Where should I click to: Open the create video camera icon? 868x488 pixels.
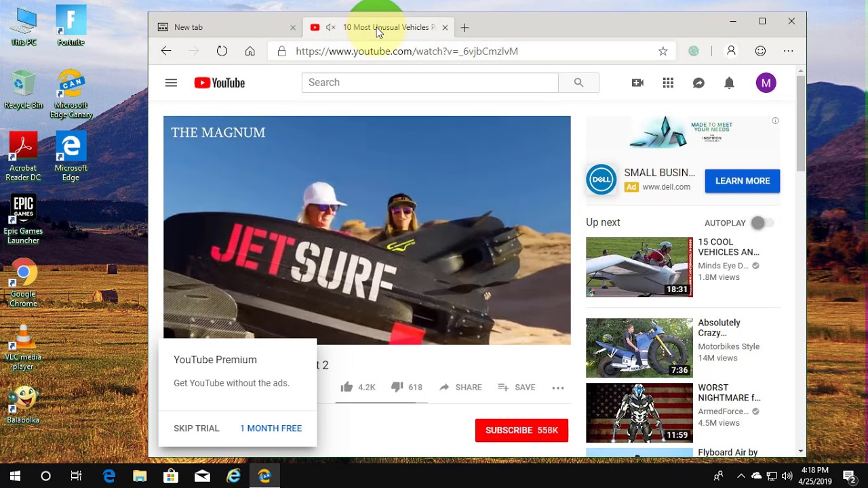[x=637, y=83]
